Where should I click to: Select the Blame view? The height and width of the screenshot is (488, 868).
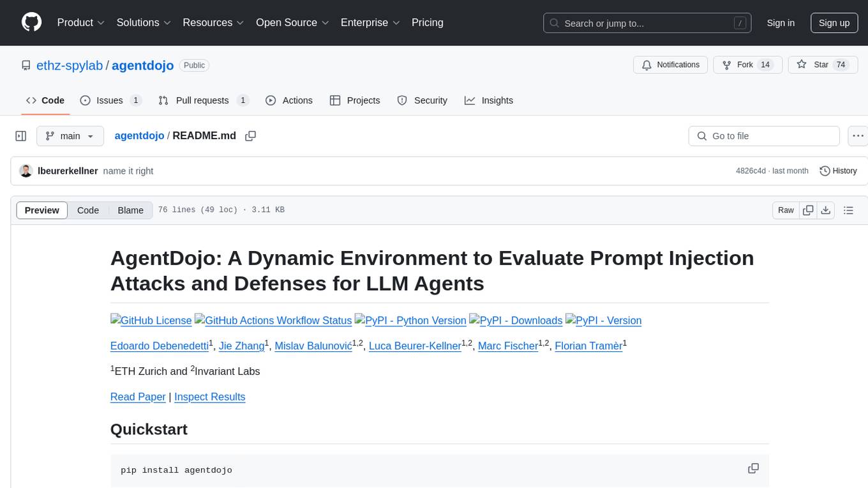(130, 210)
